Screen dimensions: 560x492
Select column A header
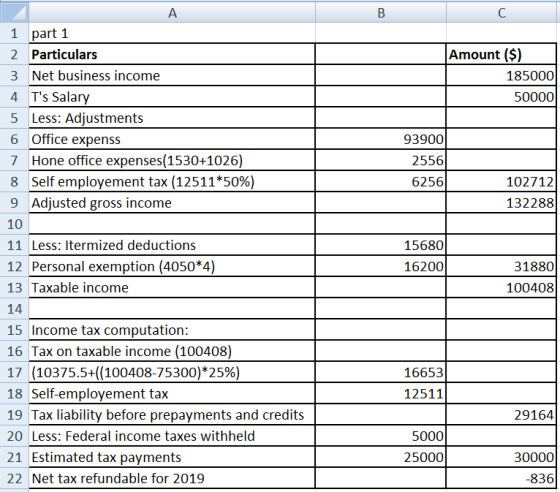(172, 12)
